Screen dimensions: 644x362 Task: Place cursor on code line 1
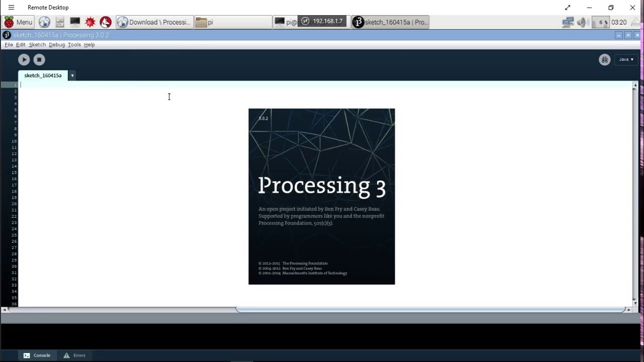[x=325, y=84]
